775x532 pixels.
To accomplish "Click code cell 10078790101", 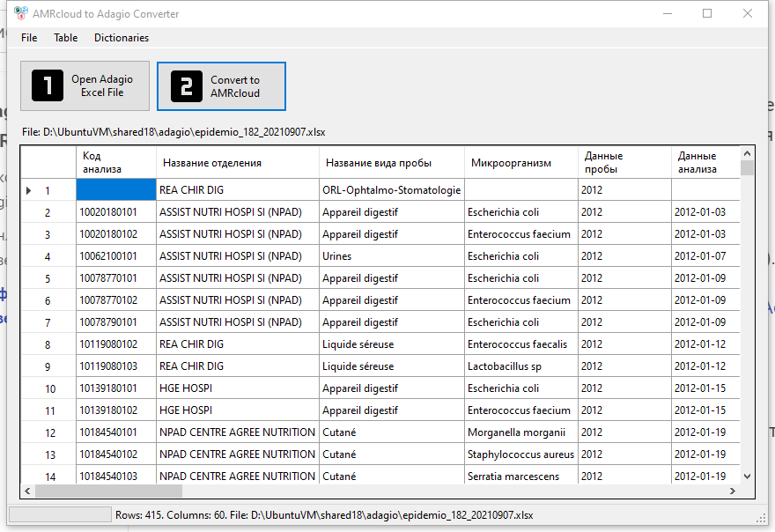I will pos(116,321).
